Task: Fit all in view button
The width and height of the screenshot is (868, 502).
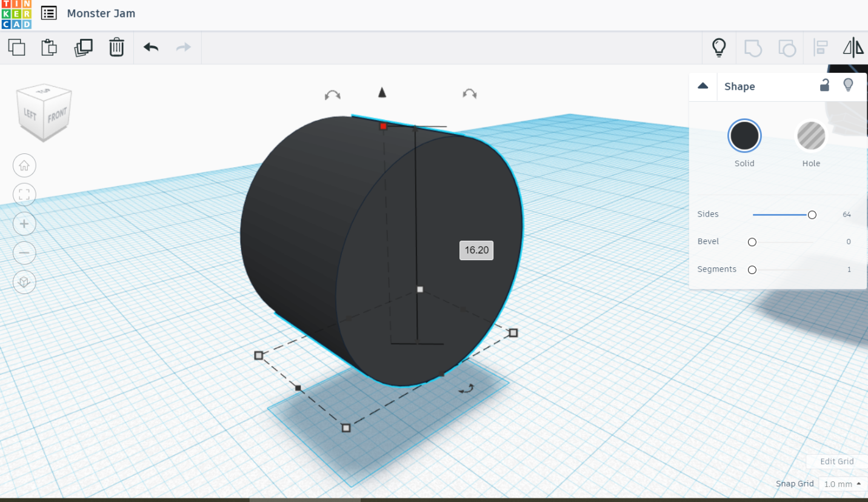Action: (x=24, y=195)
